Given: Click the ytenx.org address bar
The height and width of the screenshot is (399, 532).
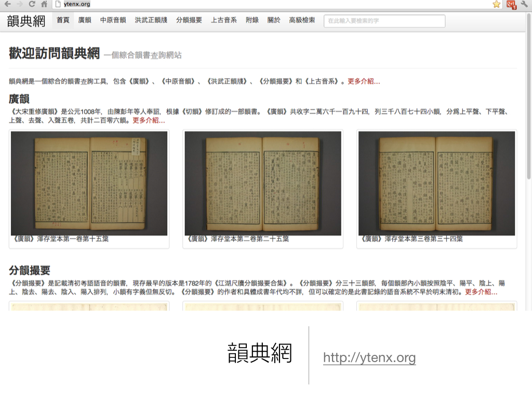Looking at the screenshot, I should [x=260, y=4].
